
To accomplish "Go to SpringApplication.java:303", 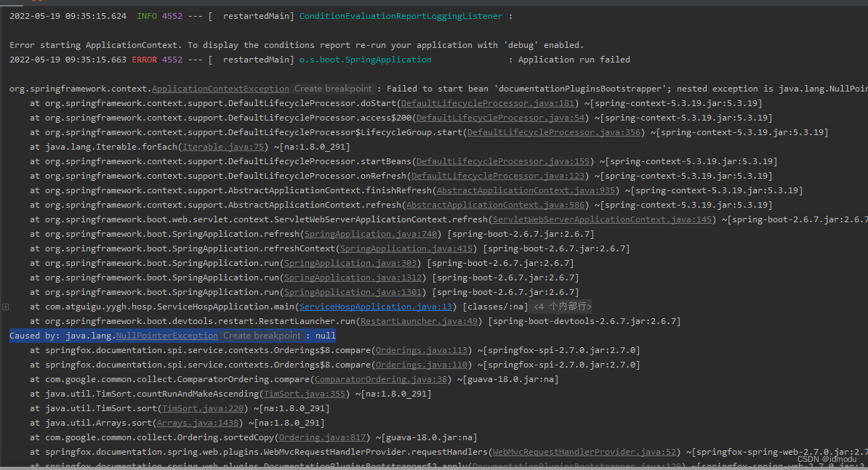I will coord(350,263).
